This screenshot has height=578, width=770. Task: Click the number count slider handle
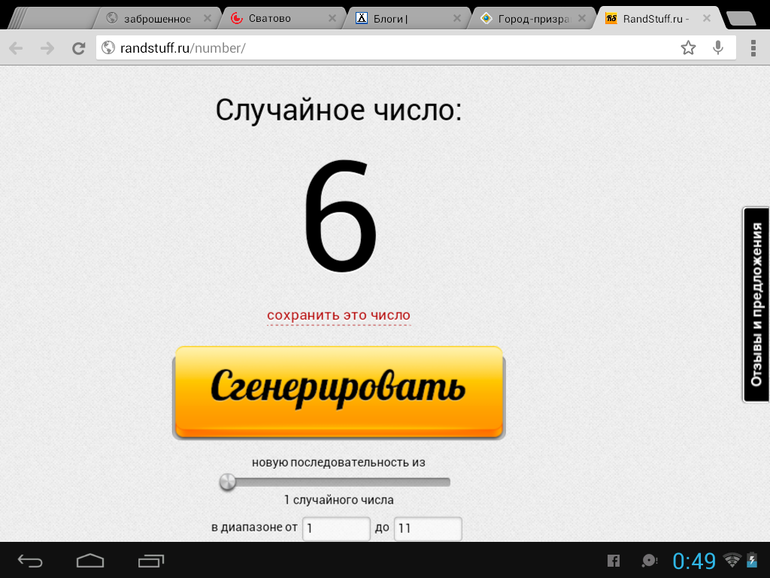pos(228,482)
